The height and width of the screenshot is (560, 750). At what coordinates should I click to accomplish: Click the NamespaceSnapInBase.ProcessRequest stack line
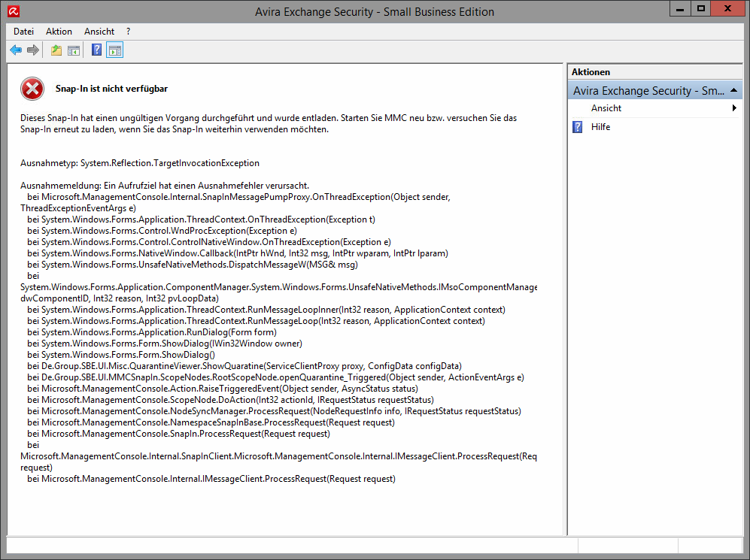pyautogui.click(x=211, y=422)
